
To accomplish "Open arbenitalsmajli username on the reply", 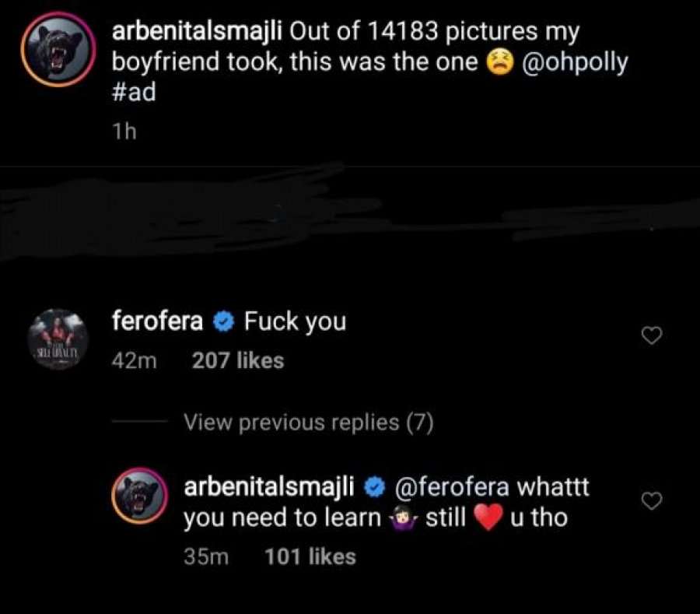I will coord(268,487).
